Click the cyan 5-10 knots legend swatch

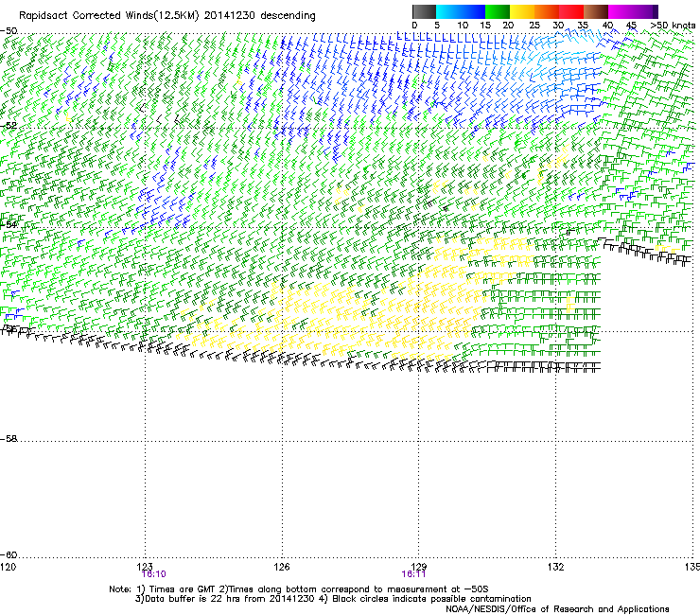click(448, 11)
